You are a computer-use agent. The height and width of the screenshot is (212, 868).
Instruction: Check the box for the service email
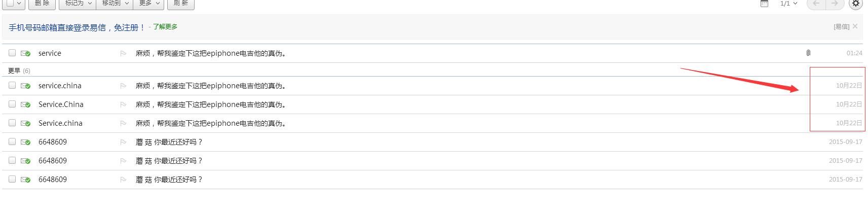click(12, 53)
